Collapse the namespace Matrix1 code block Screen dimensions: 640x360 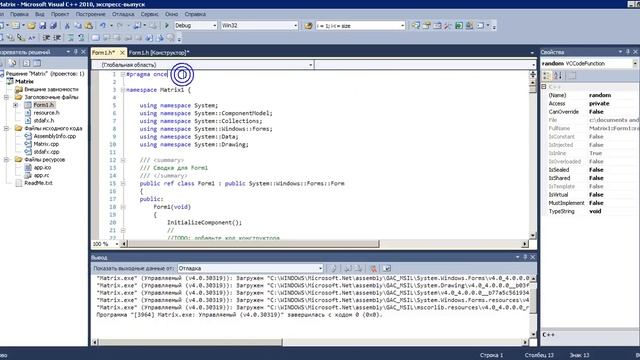[x=123, y=90]
